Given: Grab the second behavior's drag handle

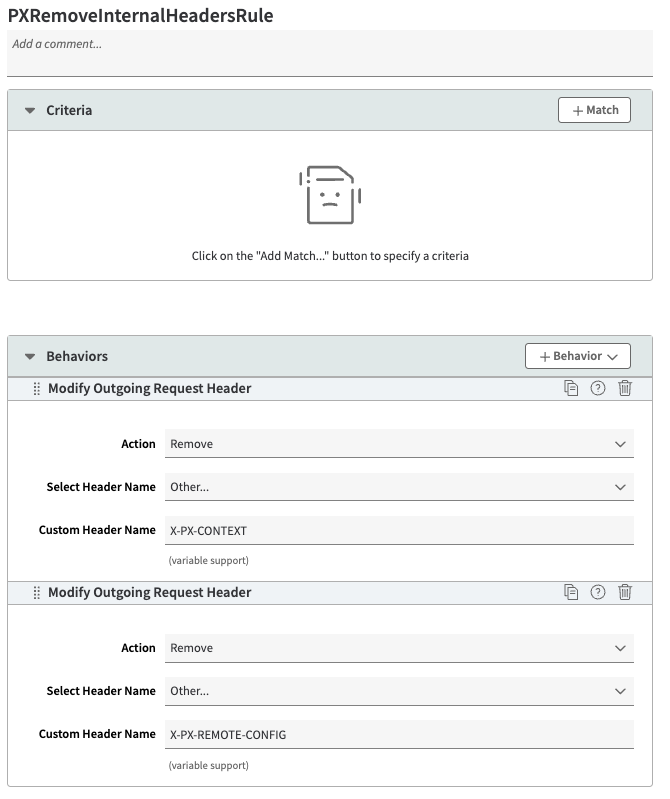Looking at the screenshot, I should (37, 593).
